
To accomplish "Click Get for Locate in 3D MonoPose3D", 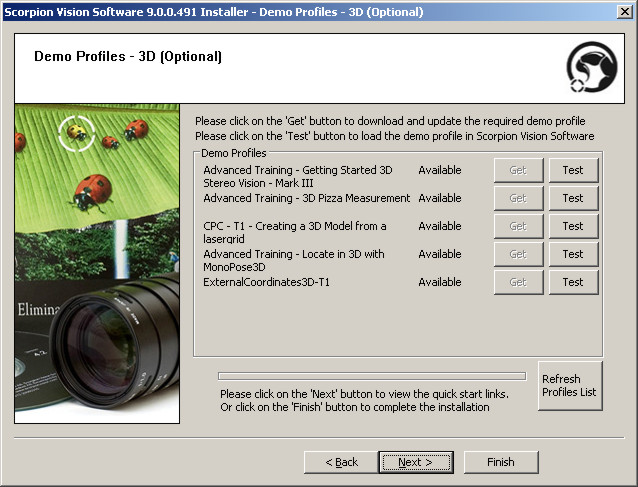I will pos(518,254).
